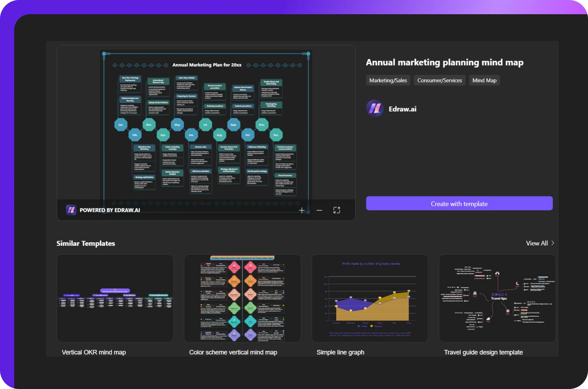
Task: Click the Edraw.ai author avatar logo
Action: click(375, 109)
